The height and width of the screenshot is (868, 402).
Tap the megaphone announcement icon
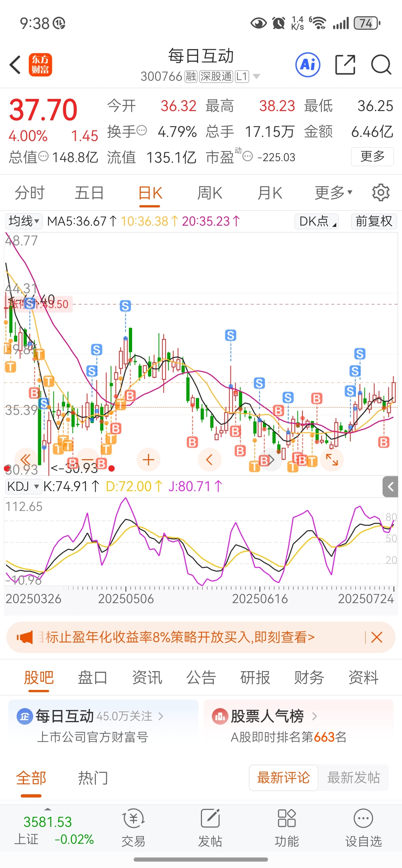(x=25, y=637)
